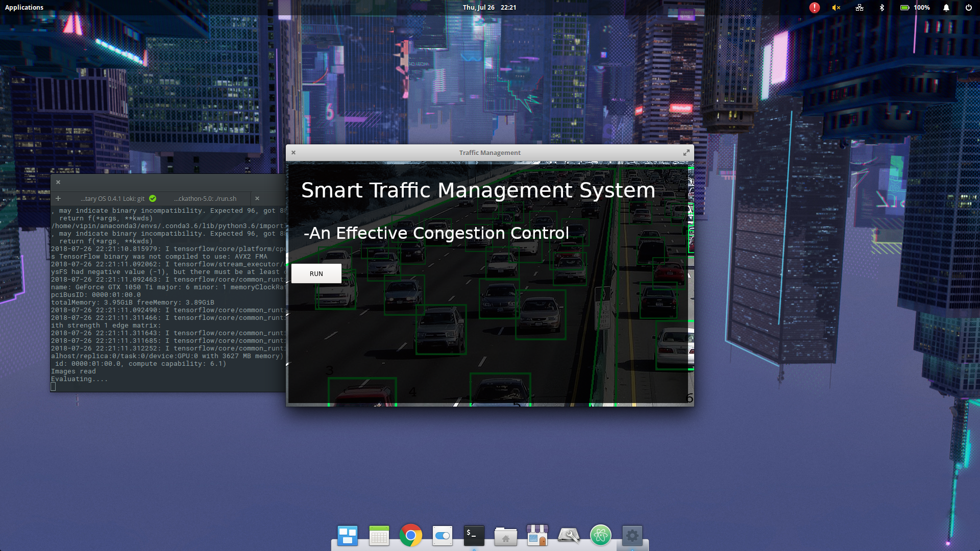
Task: Open System Settings switchboard dock icon
Action: click(443, 536)
